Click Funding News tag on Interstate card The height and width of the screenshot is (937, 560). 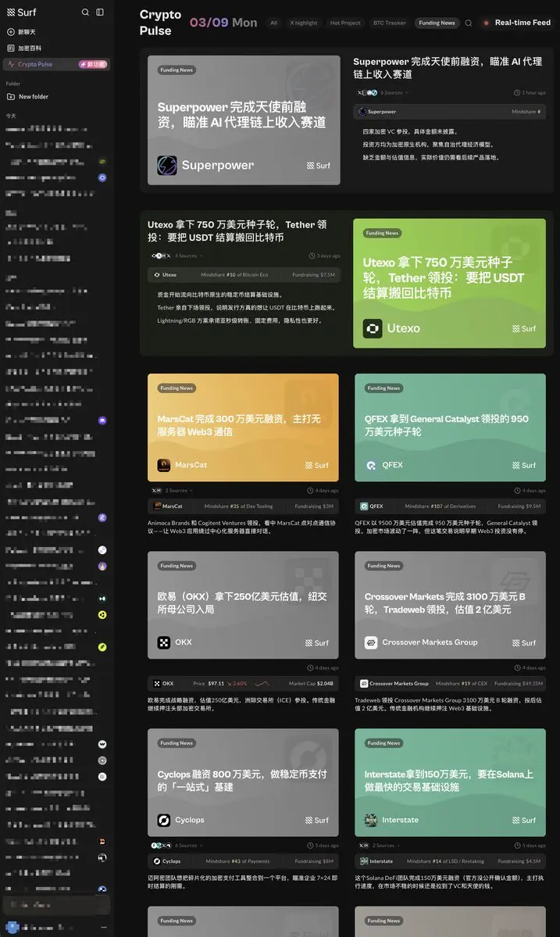pos(384,742)
